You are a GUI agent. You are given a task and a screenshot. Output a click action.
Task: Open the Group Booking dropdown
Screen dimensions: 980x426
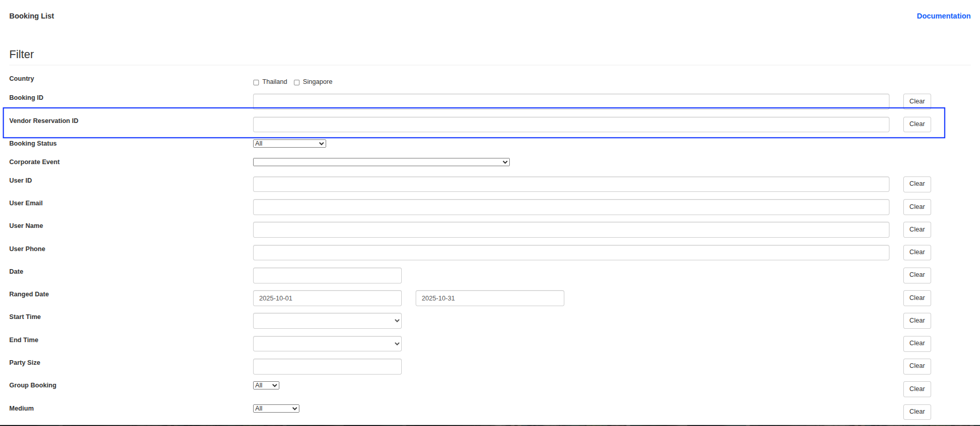point(266,385)
